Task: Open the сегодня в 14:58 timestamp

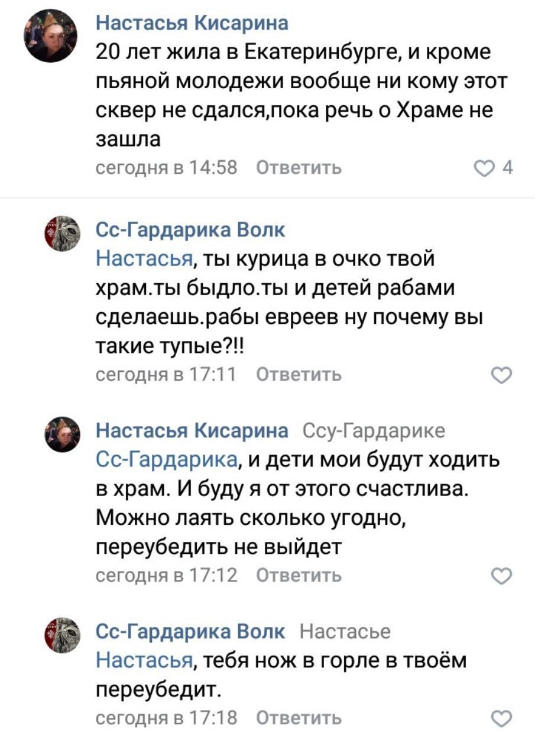Action: coord(166,168)
